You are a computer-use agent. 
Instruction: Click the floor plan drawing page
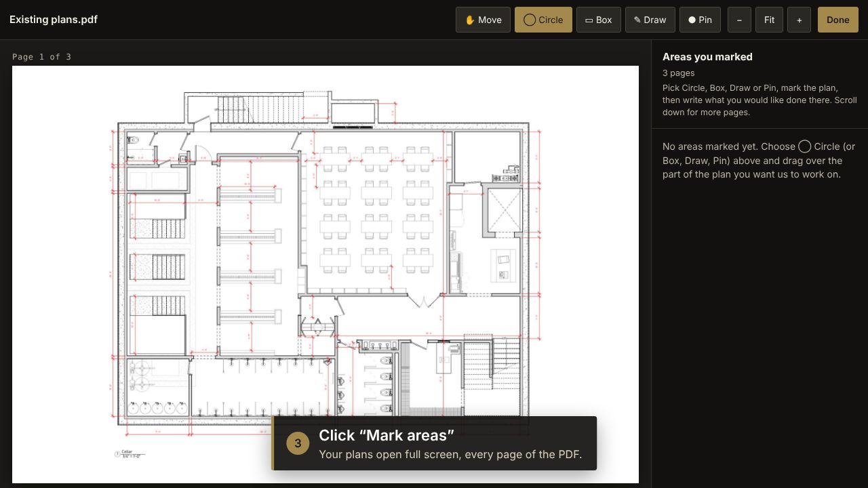click(x=325, y=274)
